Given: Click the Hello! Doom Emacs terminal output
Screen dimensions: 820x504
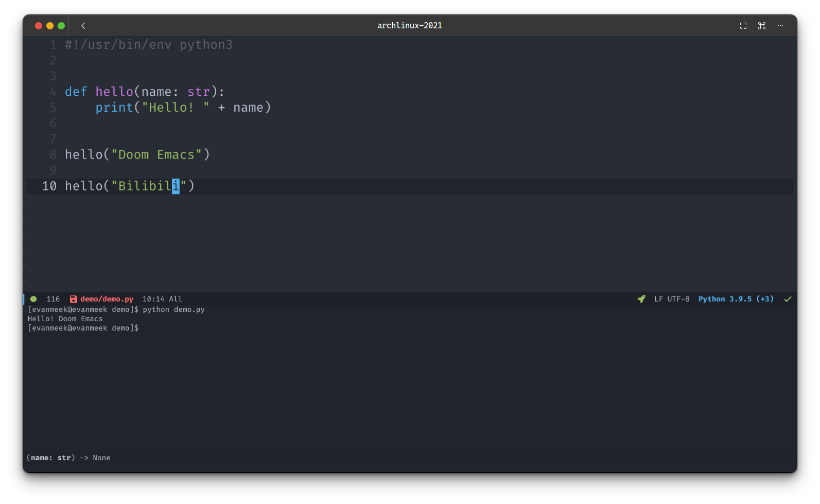Looking at the screenshot, I should coord(65,319).
